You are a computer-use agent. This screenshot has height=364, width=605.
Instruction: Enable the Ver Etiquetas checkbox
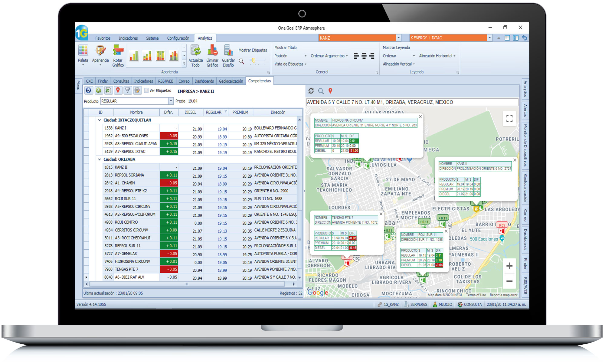pos(146,90)
